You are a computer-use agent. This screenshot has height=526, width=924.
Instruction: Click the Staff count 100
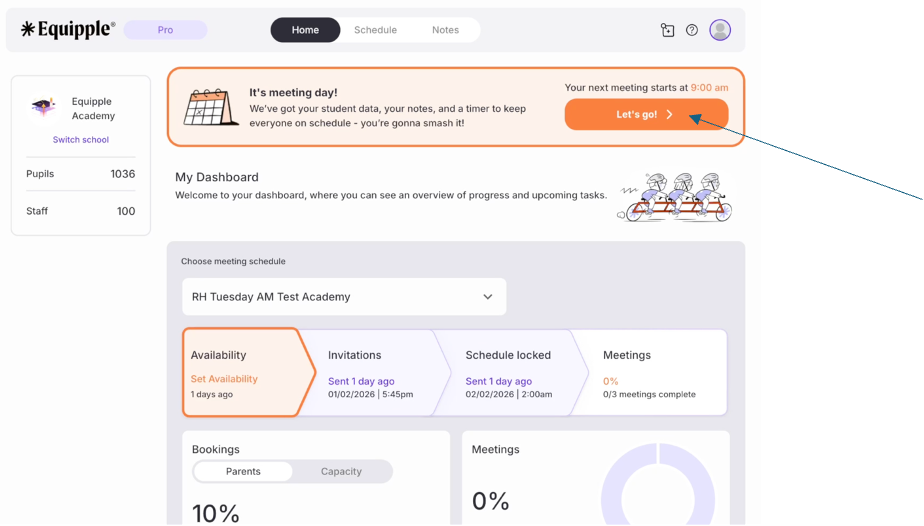point(126,211)
